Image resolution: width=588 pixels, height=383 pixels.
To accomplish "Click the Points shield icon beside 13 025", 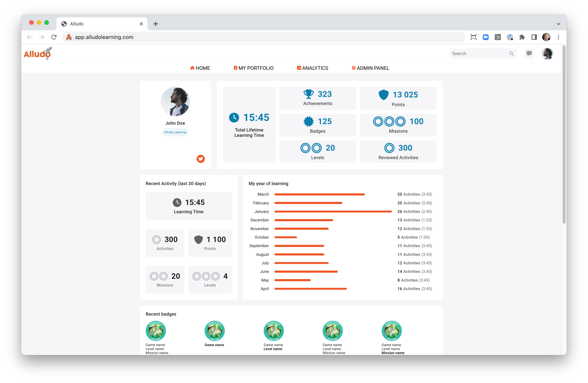I will [x=383, y=95].
